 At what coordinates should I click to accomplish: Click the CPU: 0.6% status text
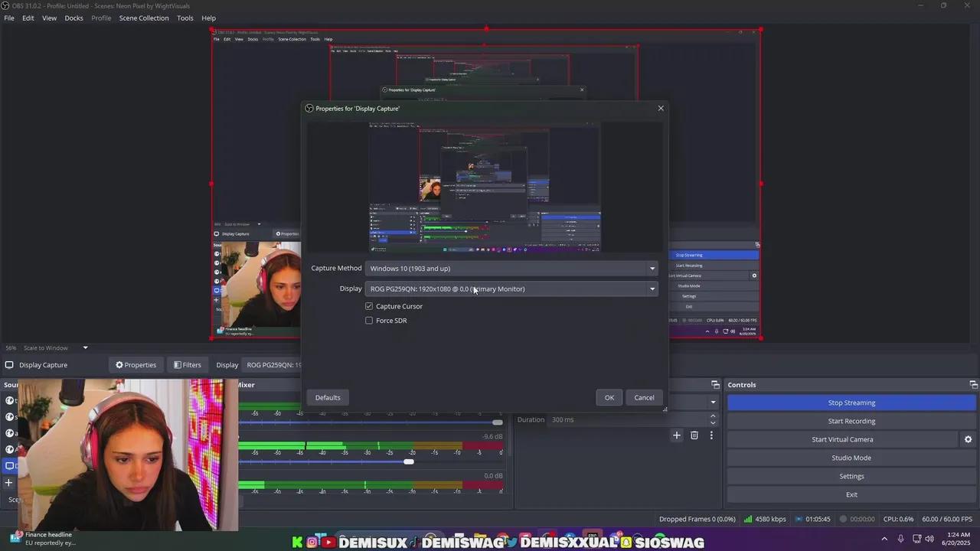[898, 519]
